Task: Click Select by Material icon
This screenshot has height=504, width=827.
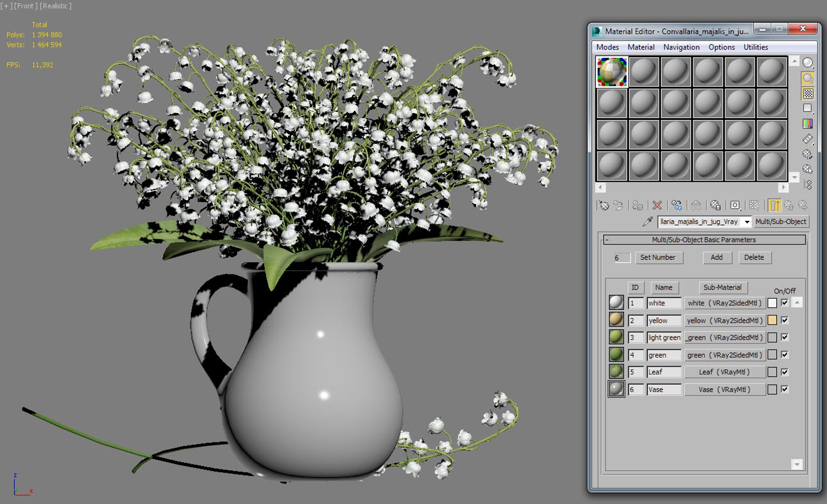Action: [x=808, y=169]
